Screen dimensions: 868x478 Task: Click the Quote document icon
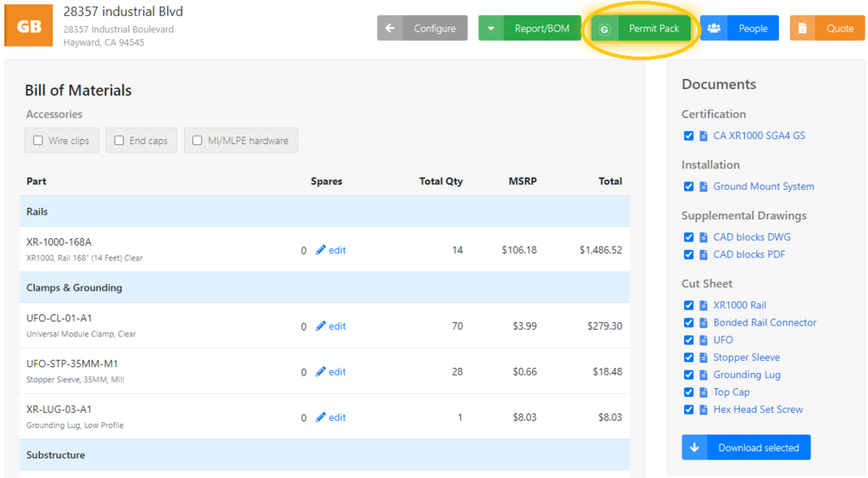[x=803, y=28]
